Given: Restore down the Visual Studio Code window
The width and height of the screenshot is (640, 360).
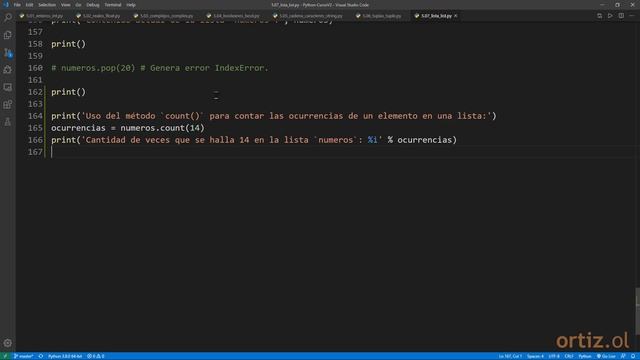Looking at the screenshot, I should (x=617, y=5).
